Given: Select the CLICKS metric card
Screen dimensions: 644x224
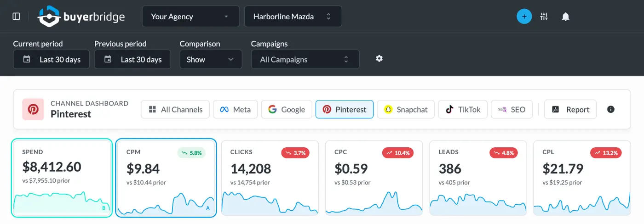Looking at the screenshot, I should coord(270,178).
